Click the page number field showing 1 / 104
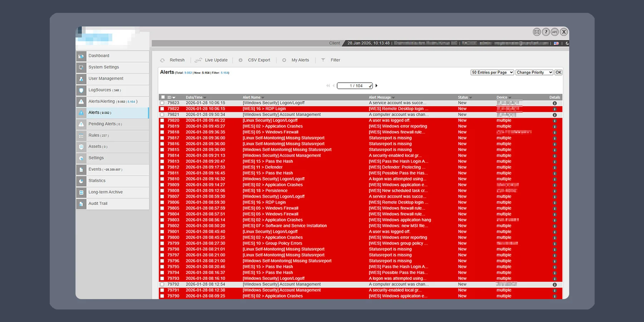This screenshot has width=644, height=322. tap(355, 86)
